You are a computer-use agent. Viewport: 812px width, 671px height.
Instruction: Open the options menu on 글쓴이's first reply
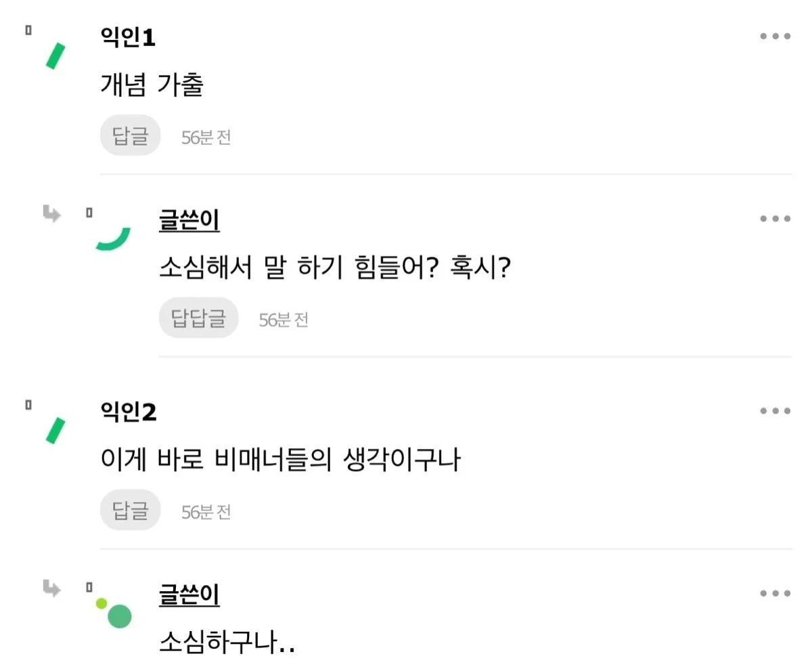774,218
